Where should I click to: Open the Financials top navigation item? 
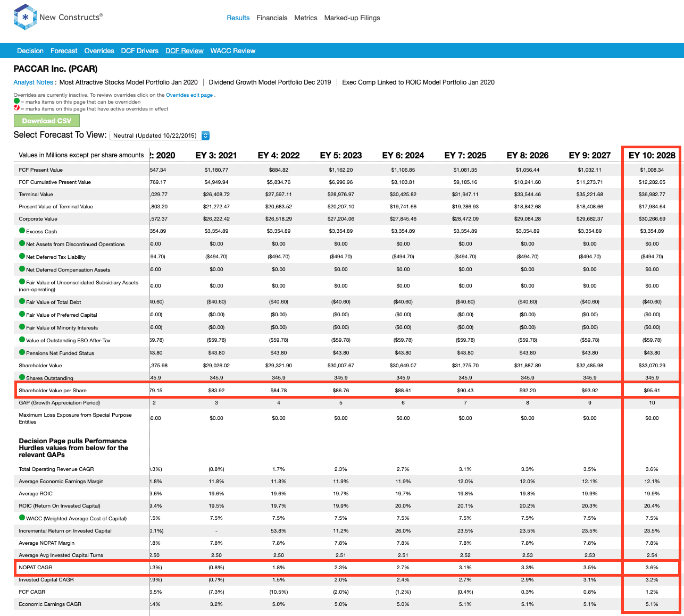(272, 18)
